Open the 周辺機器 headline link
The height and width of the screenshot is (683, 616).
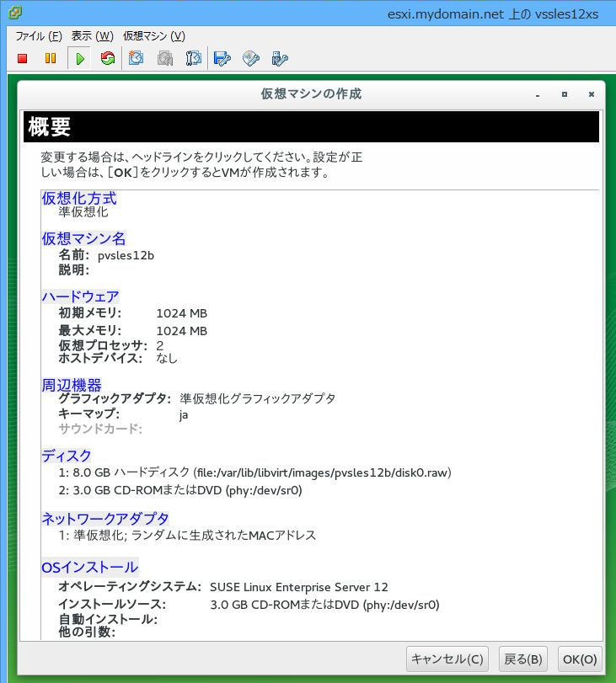point(72,385)
